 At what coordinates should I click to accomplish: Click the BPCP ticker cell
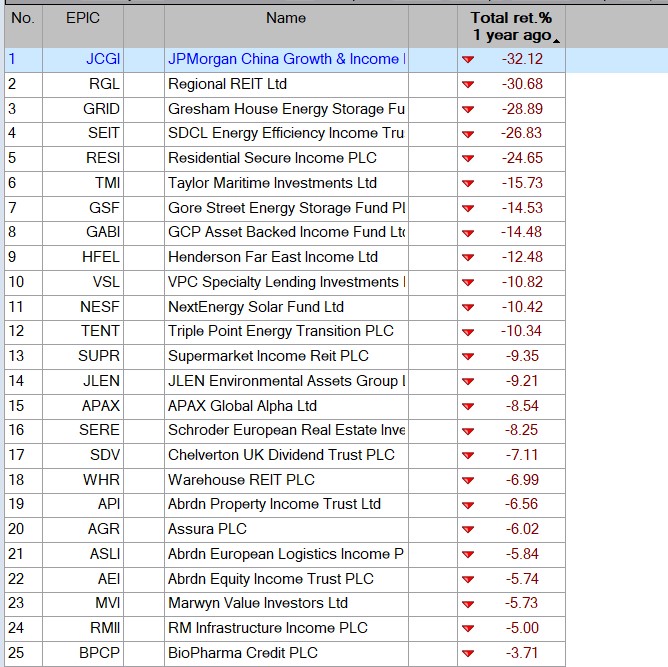(83, 653)
